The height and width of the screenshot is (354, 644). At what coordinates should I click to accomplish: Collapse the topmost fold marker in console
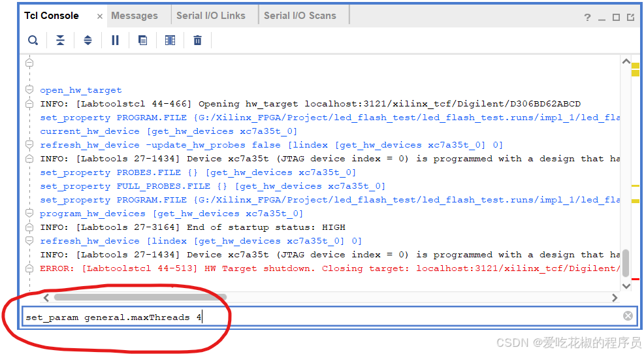point(29,63)
